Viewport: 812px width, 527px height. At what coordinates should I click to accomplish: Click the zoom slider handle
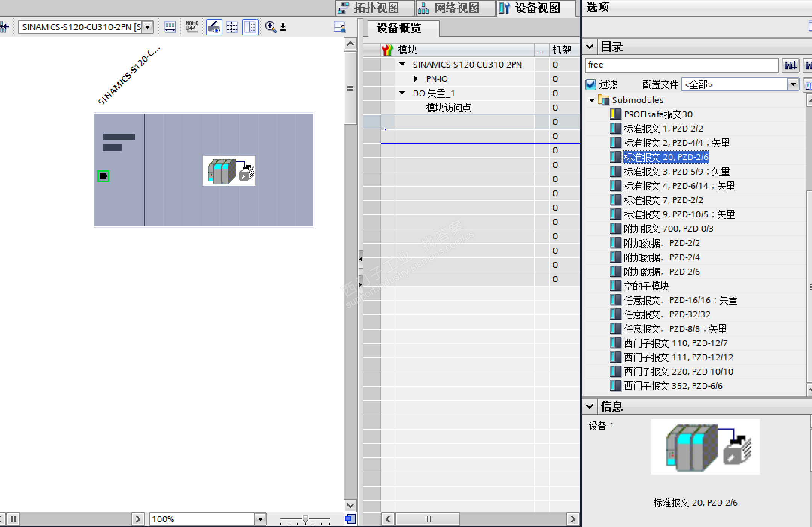(306, 519)
